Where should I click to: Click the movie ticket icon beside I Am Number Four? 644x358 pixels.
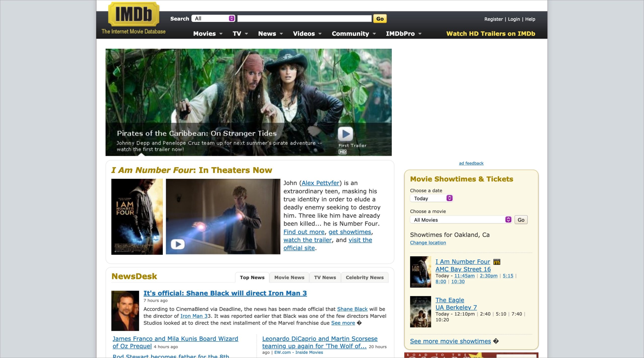coord(497,262)
